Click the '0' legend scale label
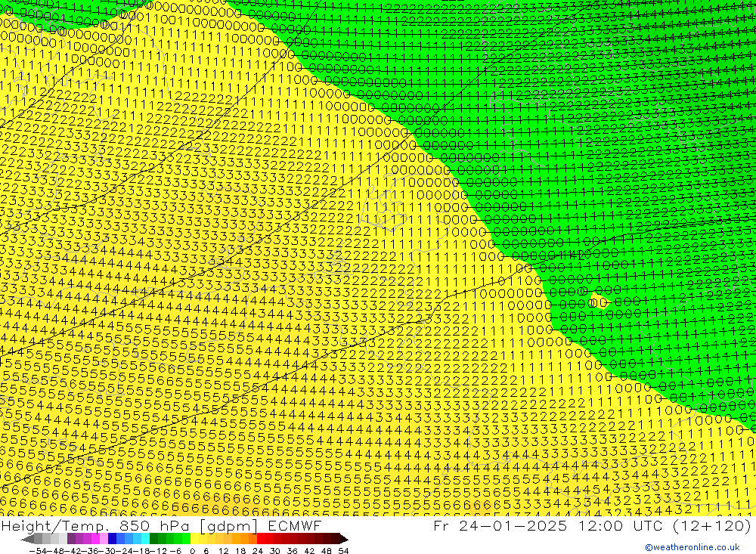Viewport: 756px width, 554px height. pyautogui.click(x=192, y=551)
